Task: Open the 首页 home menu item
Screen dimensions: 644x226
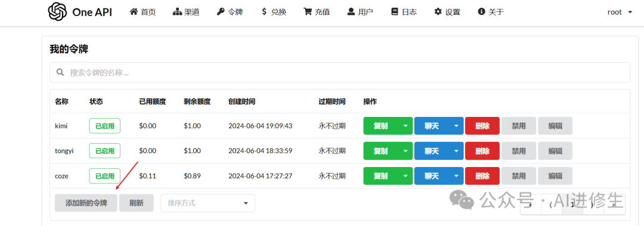Action: point(143,12)
